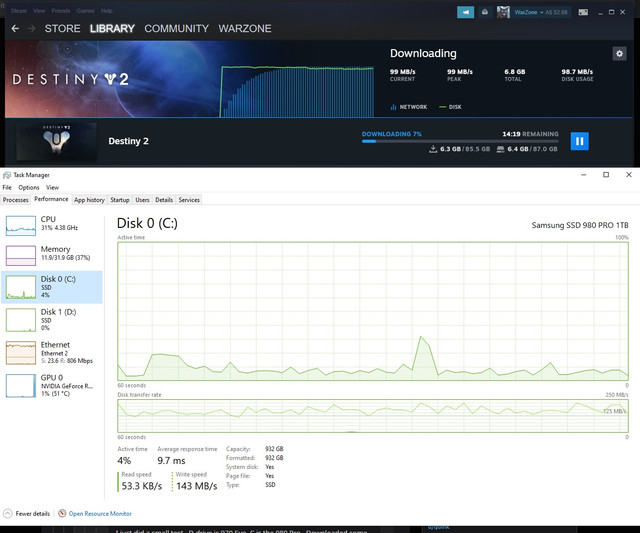This screenshot has height=533, width=640.
Task: Open Steam Big Picture mode icon
Action: point(583,12)
